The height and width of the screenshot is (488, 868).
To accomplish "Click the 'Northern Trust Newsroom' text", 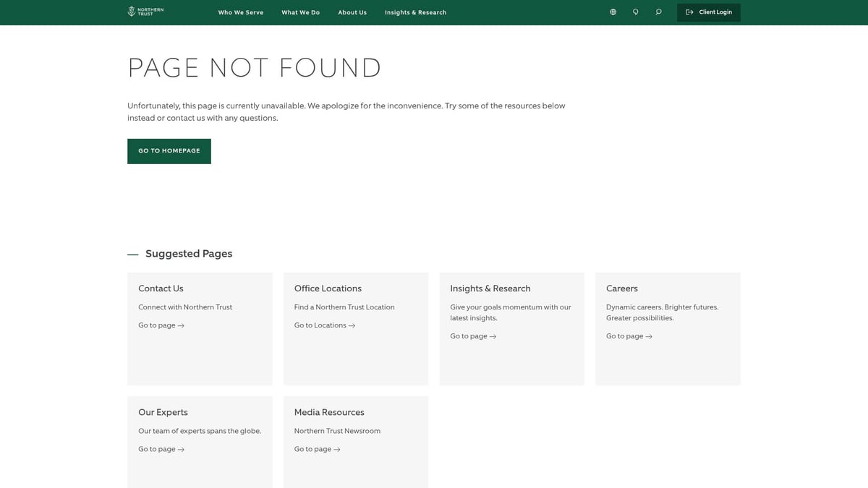I will (x=337, y=431).
